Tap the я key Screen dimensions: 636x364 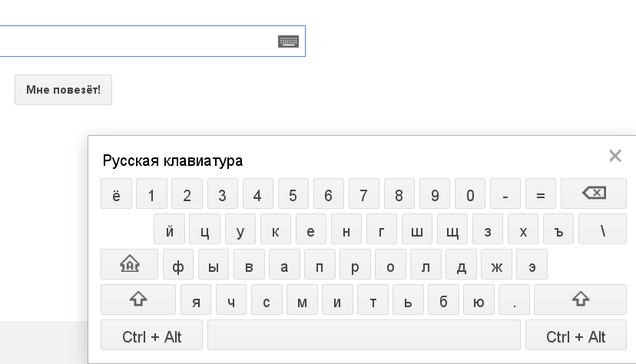pyautogui.click(x=196, y=299)
